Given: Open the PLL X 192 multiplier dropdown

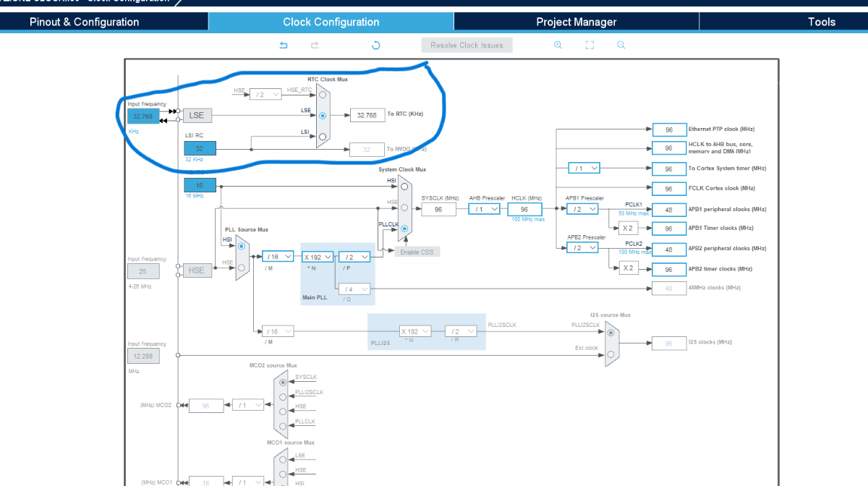Looking at the screenshot, I should 318,257.
